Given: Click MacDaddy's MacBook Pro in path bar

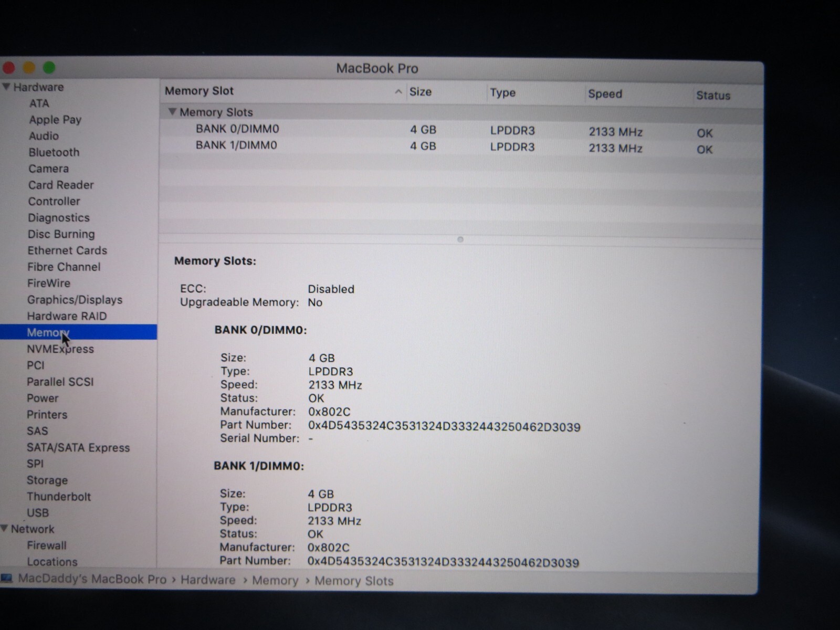Looking at the screenshot, I should click(x=92, y=579).
